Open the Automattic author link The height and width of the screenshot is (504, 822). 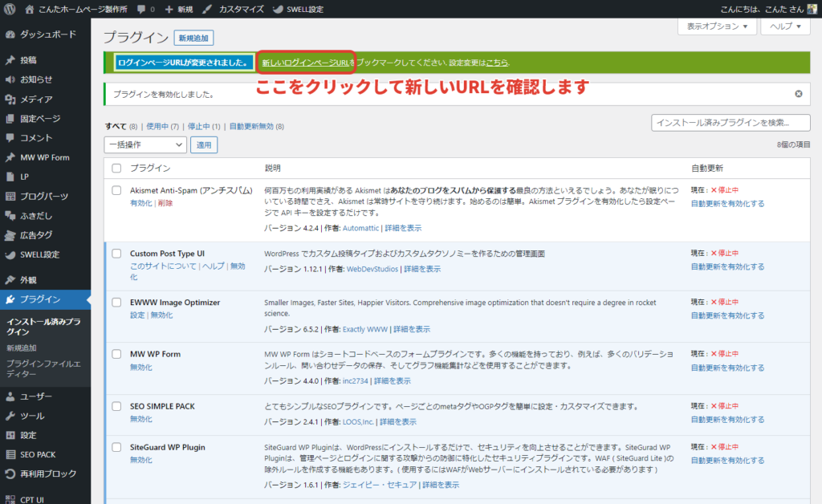(x=360, y=228)
